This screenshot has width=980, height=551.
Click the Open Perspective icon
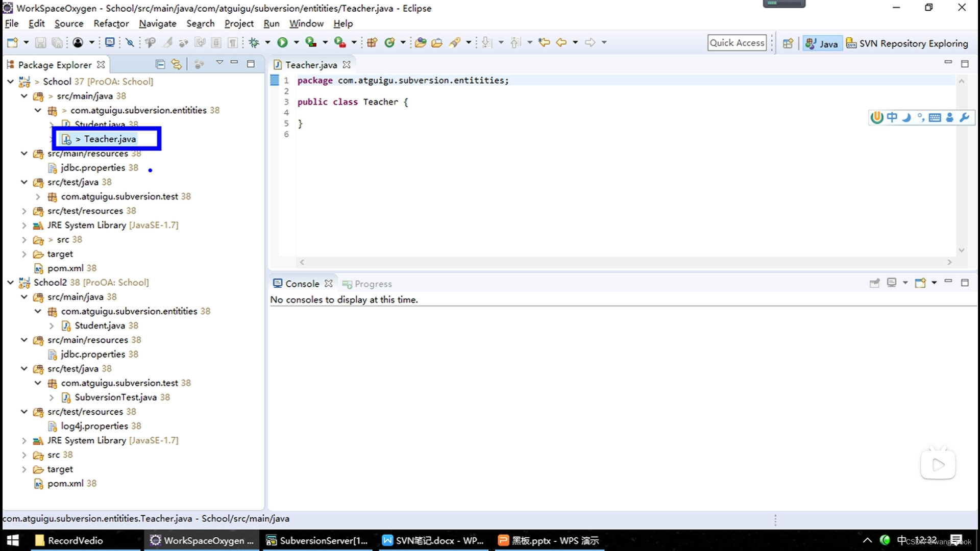(x=788, y=43)
